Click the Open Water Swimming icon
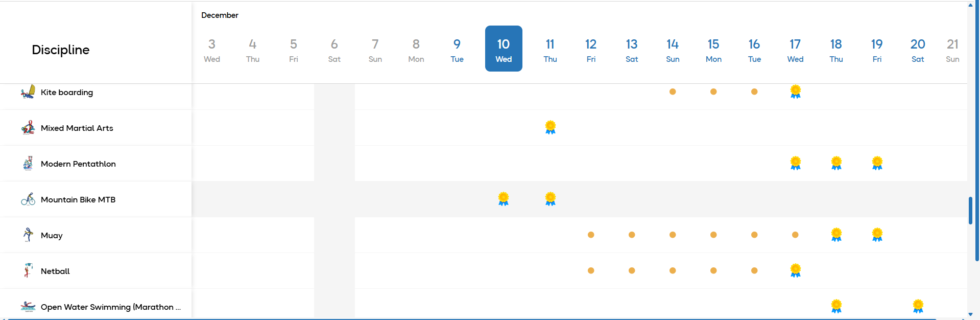This screenshot has width=980, height=320. (28, 307)
